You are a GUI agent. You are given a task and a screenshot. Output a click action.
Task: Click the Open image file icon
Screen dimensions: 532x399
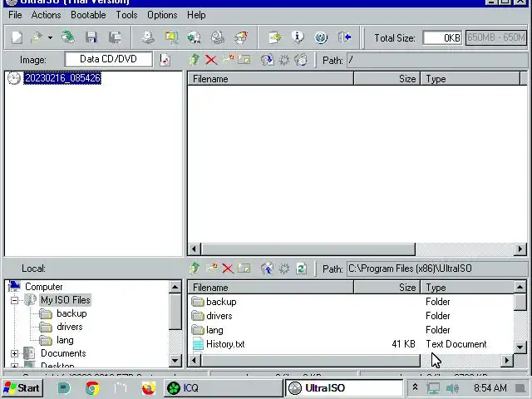coord(37,37)
